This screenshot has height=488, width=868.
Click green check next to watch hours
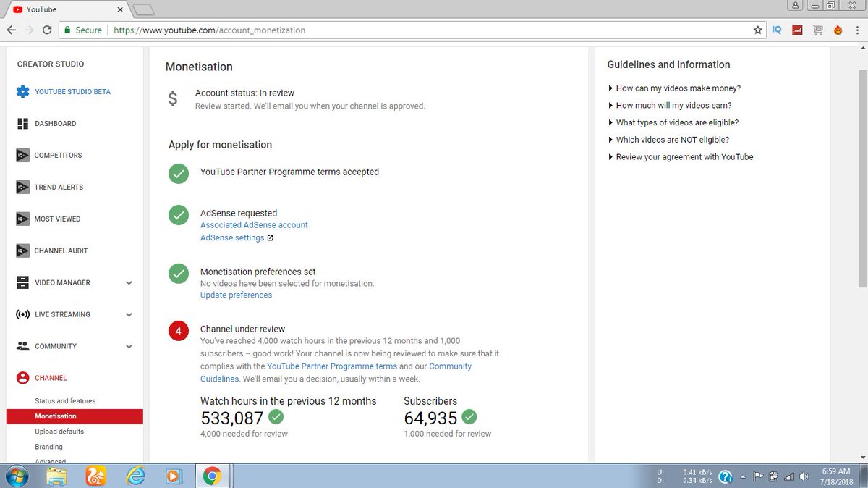tap(276, 417)
